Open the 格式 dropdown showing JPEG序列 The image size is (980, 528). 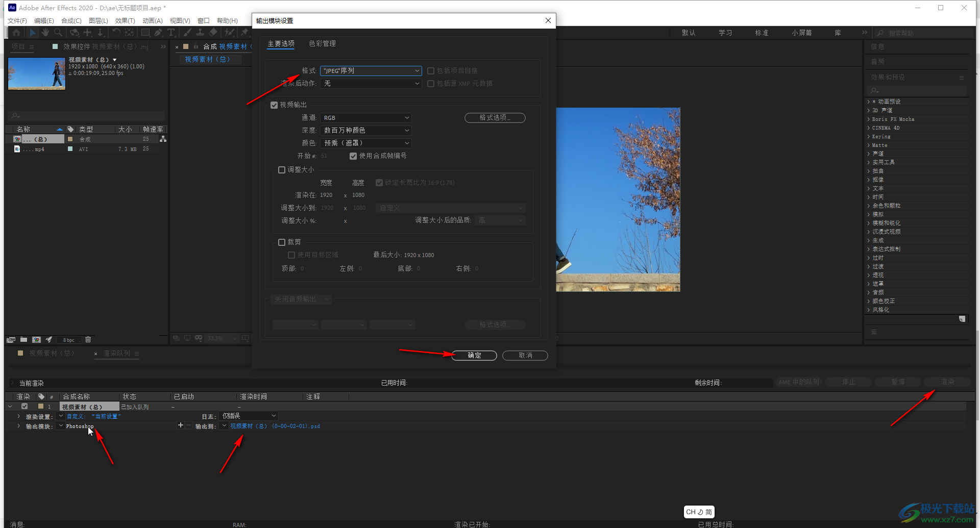371,71
